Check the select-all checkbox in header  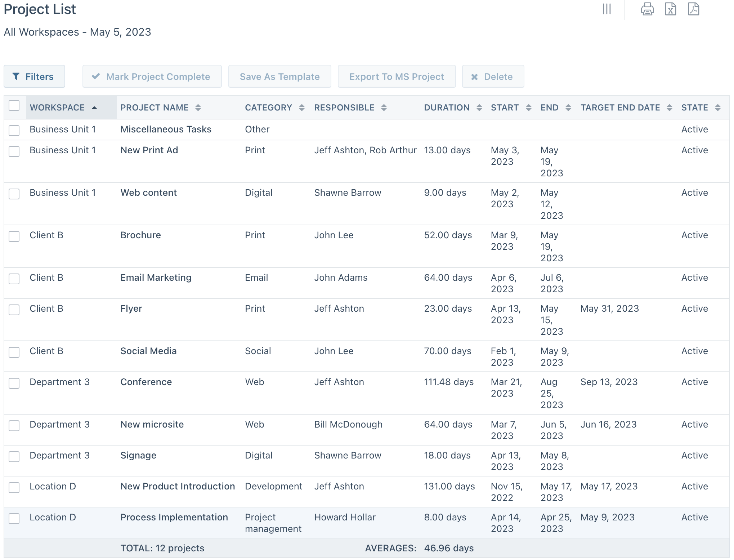[14, 105]
